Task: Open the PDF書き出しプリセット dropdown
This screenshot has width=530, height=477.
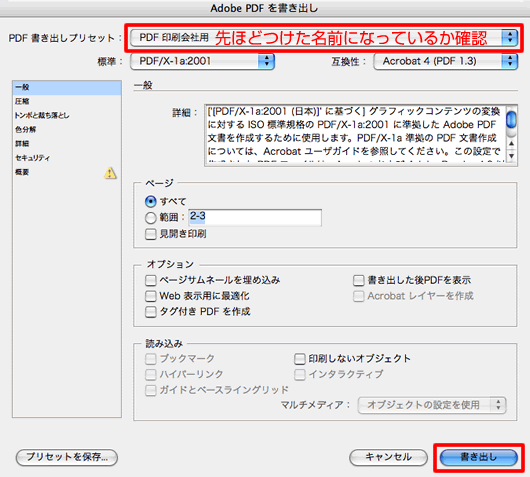Action: click(x=324, y=38)
